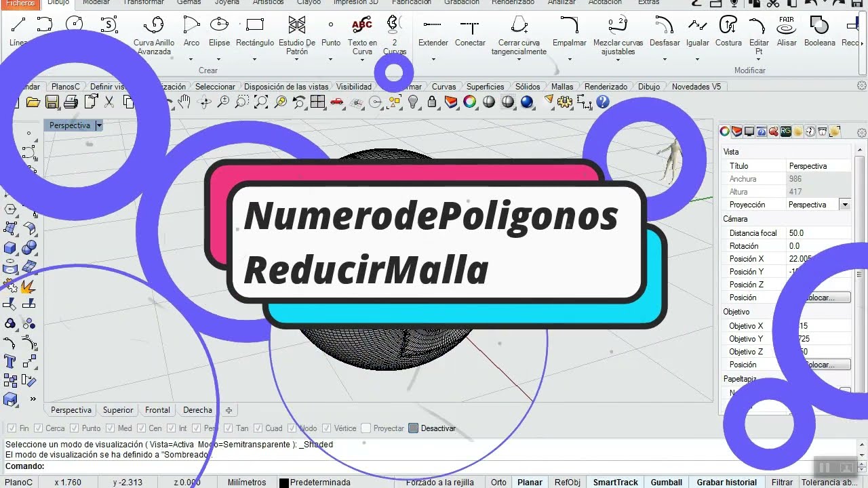Open the Perspectiva viewport title menu arrow
Image resolution: width=868 pixels, height=488 pixels.
click(99, 125)
